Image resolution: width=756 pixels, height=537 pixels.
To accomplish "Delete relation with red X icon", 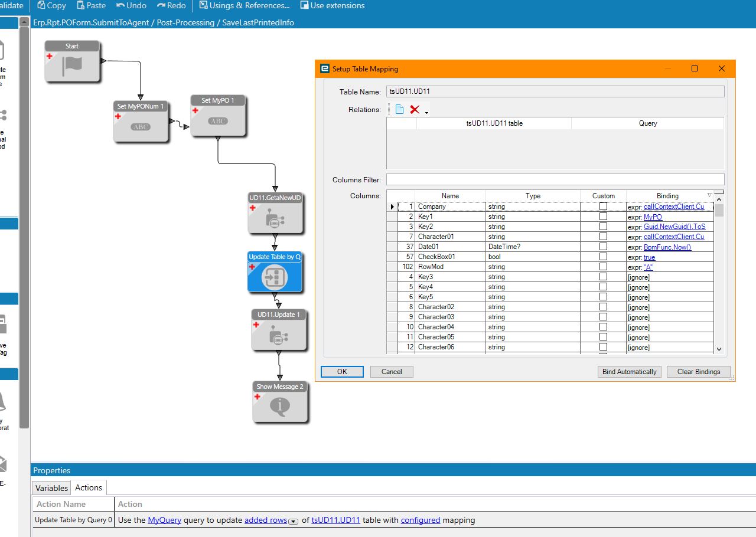I will (415, 110).
